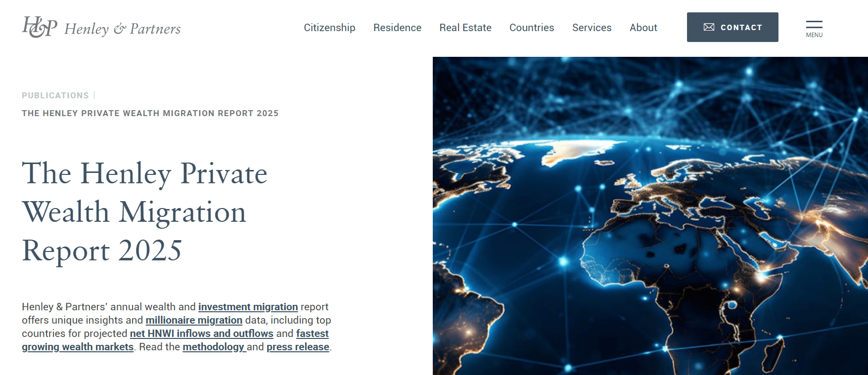Open the 'net HNWI inflows and outflows' link
The image size is (868, 375).
[x=201, y=333]
